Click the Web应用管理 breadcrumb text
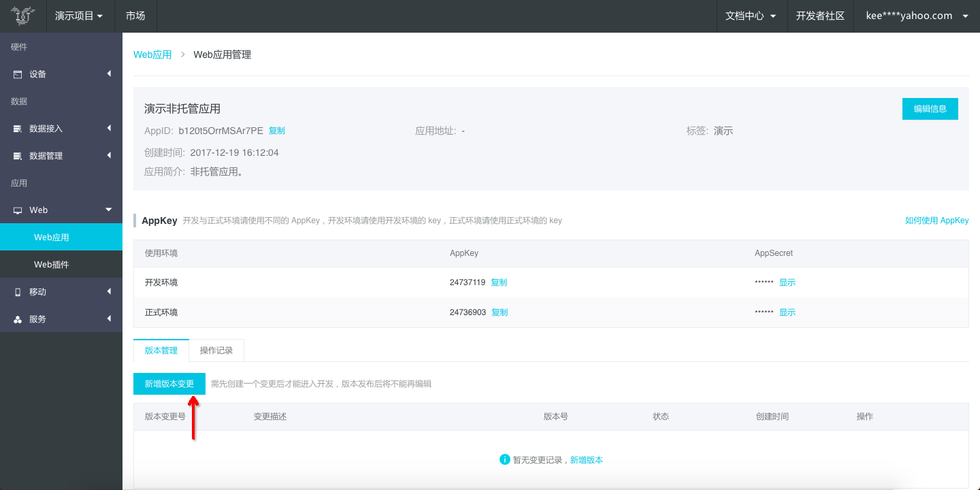The image size is (980, 490). pos(223,54)
